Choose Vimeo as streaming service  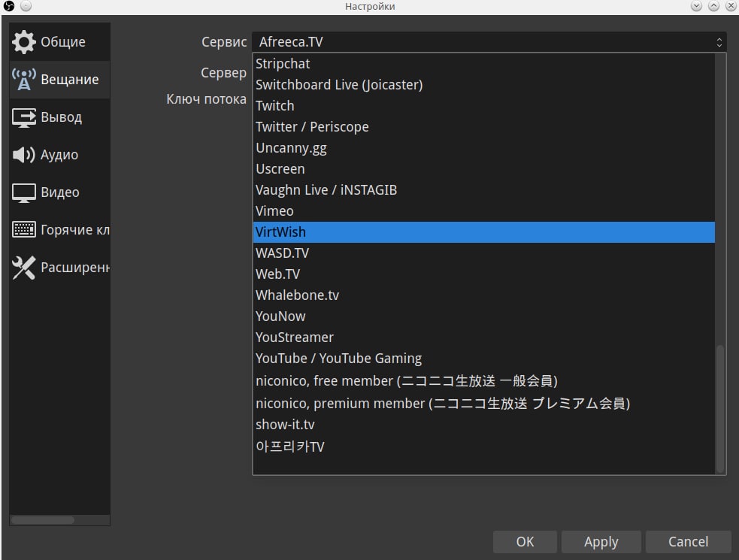pyautogui.click(x=484, y=211)
